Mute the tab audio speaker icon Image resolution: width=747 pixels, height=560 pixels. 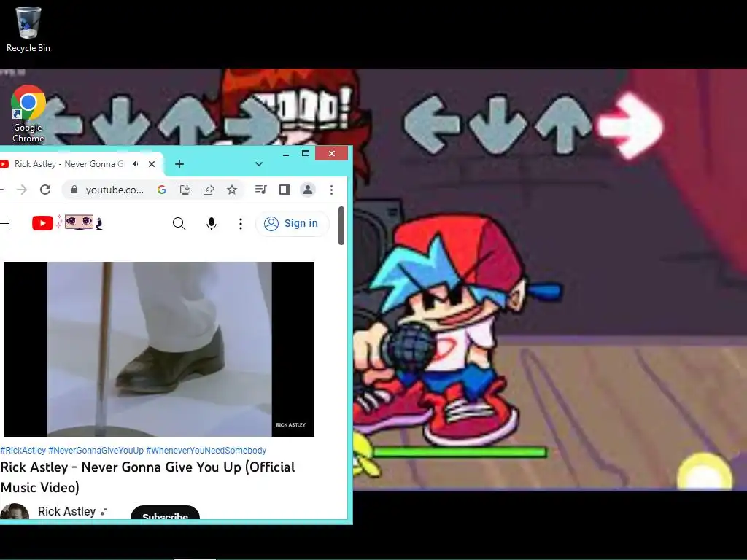[x=136, y=164]
